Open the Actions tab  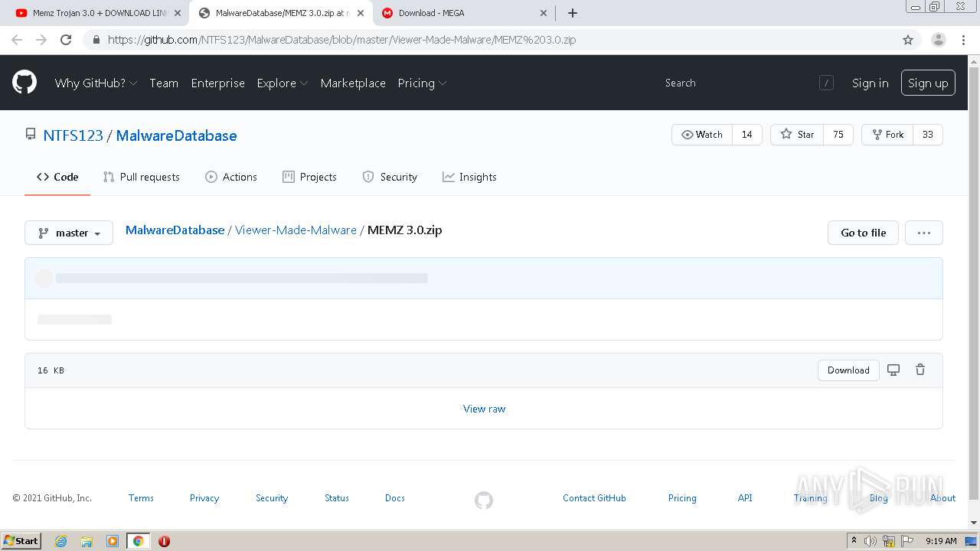pos(231,177)
